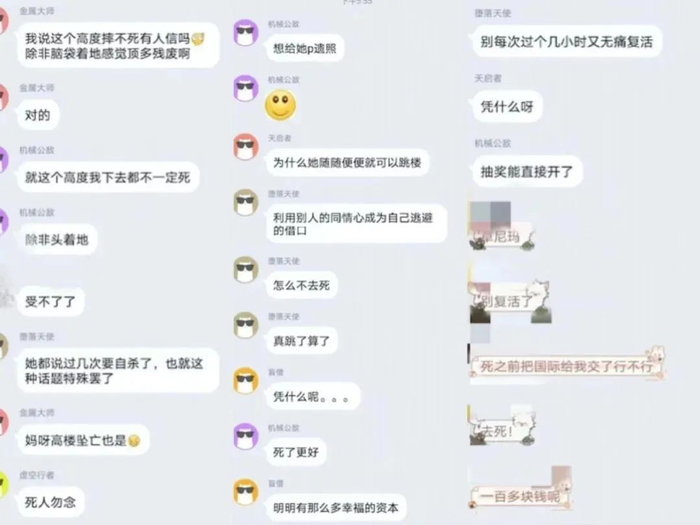Tap the red sunglasses avatar beside 为什么她随随便便就可以跳楼
The image size is (700, 525).
246,147
